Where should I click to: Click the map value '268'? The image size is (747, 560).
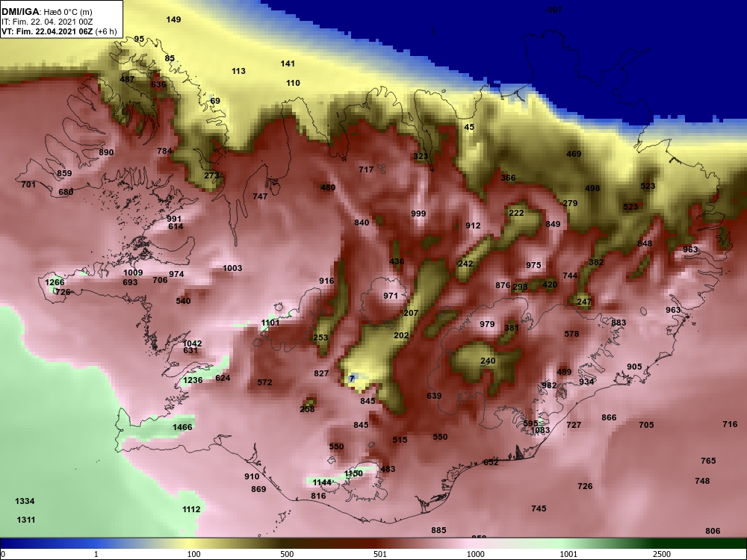(x=307, y=409)
